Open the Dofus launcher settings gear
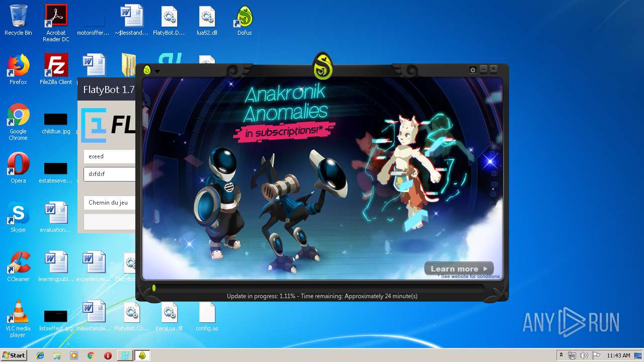 tap(472, 70)
